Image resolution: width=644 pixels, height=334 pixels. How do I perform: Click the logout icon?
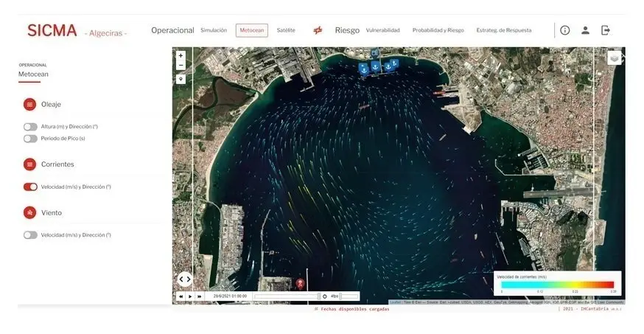tap(606, 30)
